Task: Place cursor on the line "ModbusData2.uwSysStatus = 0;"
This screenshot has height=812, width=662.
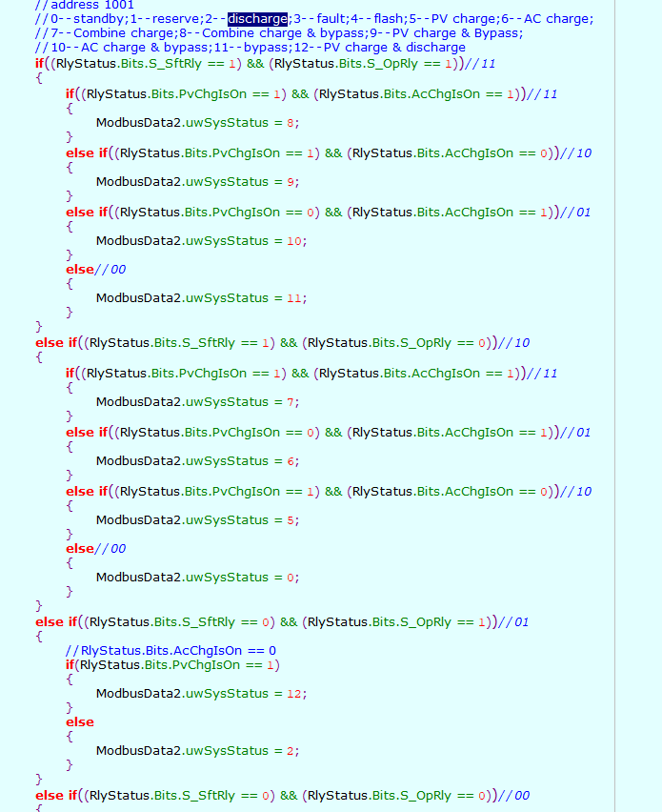Action: (x=198, y=577)
